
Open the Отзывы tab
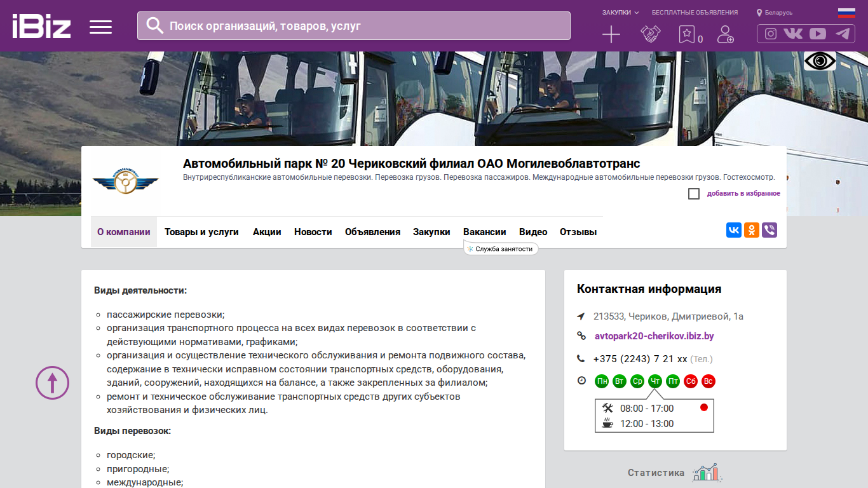tap(578, 232)
